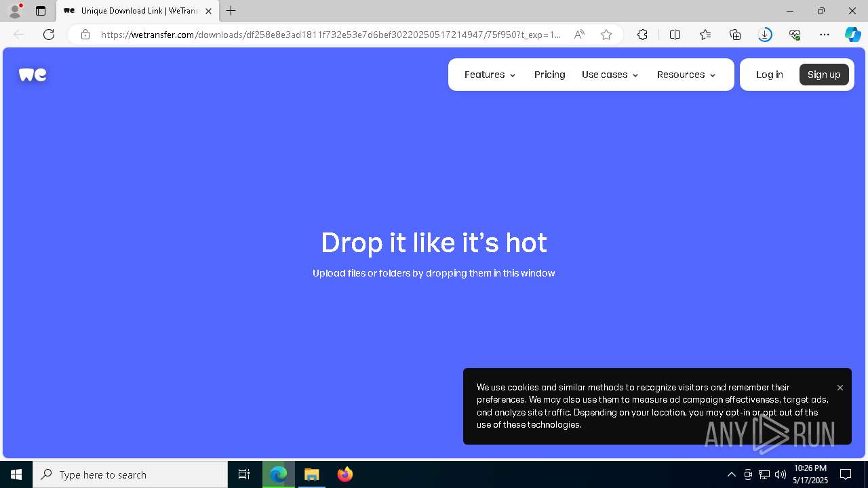Show the Downloads panel
Image resolution: width=868 pixels, height=488 pixels.
[x=765, y=35]
